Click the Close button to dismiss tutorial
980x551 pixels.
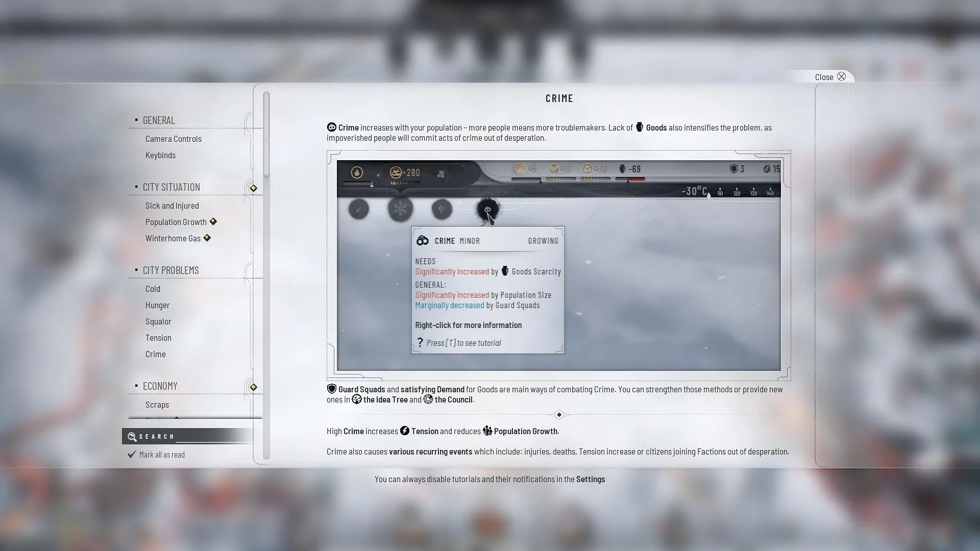831,76
